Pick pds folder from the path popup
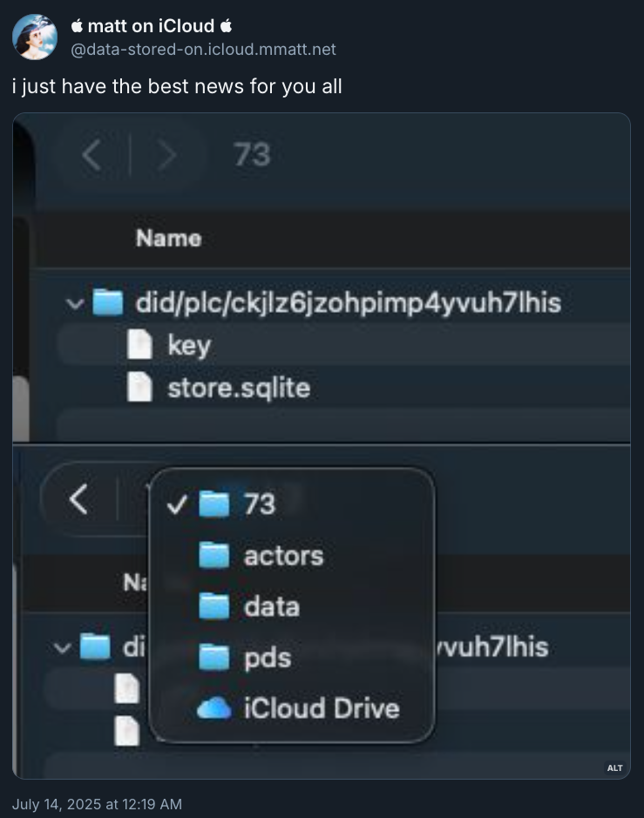 tap(267, 657)
